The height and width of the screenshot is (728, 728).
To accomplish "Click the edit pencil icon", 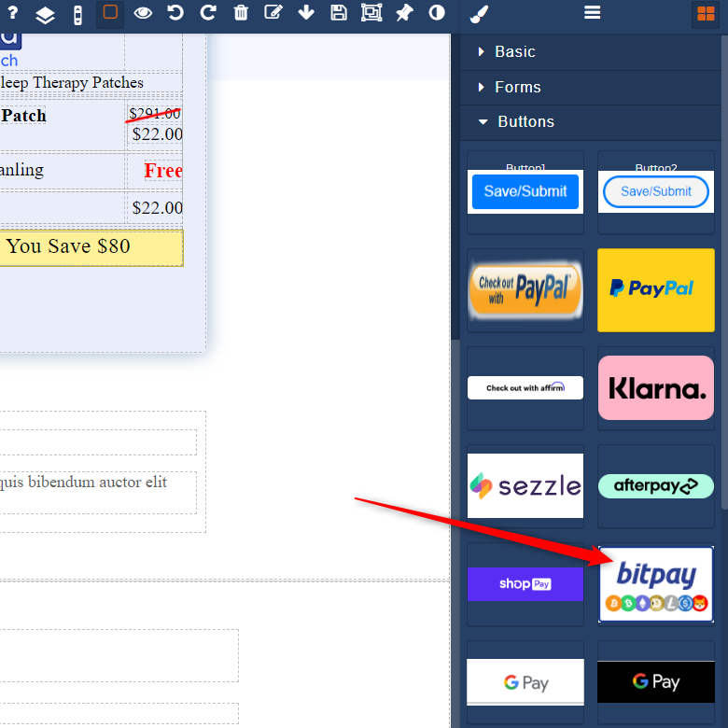I will pyautogui.click(x=273, y=13).
